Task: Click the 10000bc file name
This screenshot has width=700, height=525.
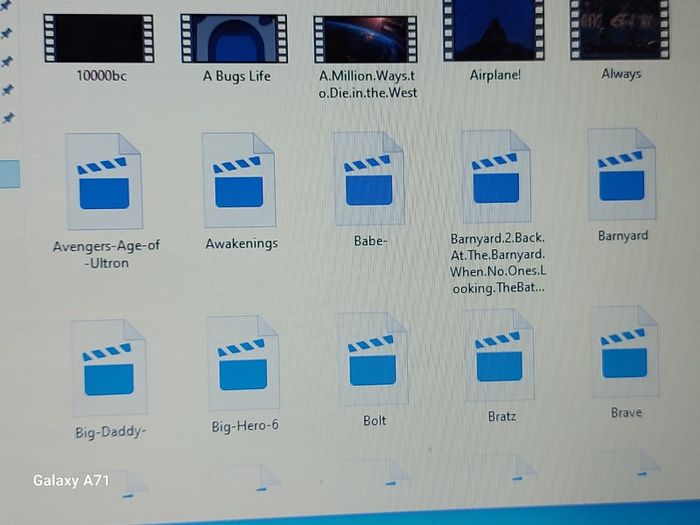Action: [102, 75]
